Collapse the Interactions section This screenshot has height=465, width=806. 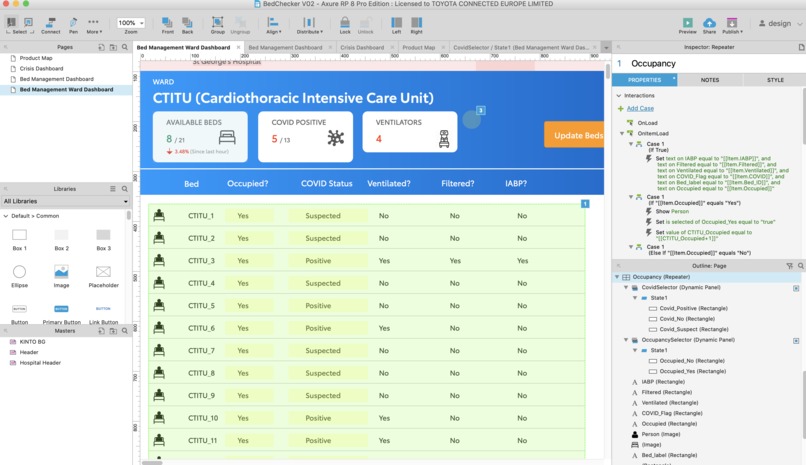pos(619,96)
